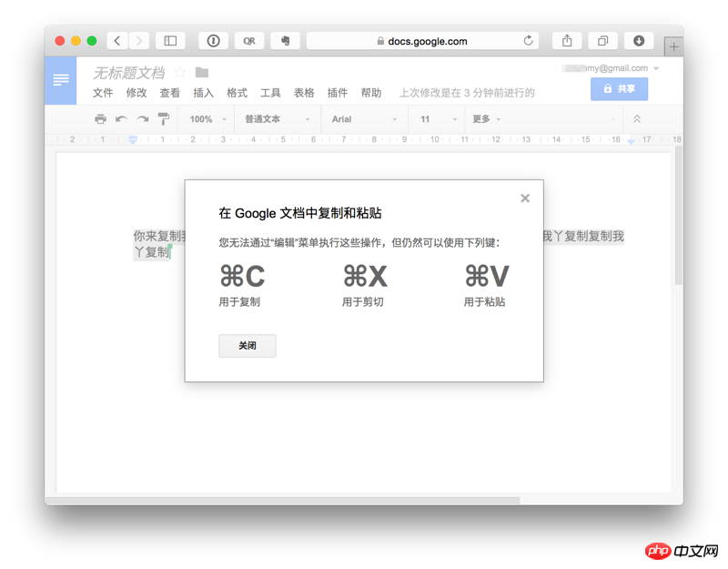Redo with the toolbar redo arrow
Screen dimensions: 728x569
point(143,119)
